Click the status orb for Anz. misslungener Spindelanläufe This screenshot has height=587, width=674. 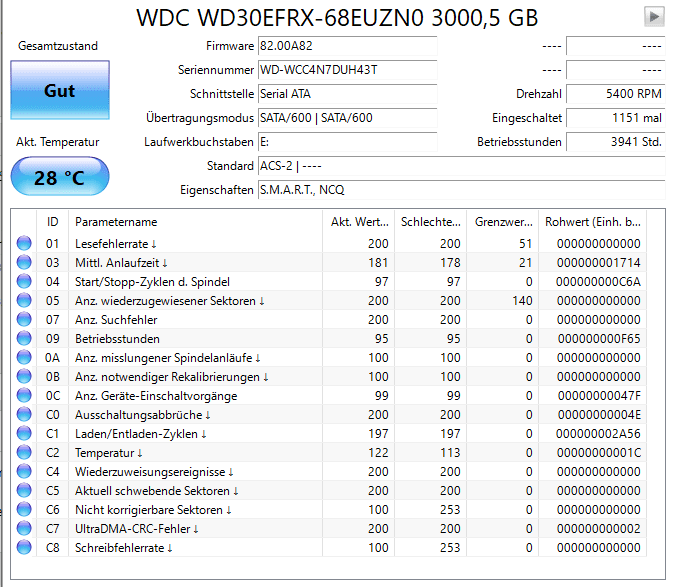24,357
